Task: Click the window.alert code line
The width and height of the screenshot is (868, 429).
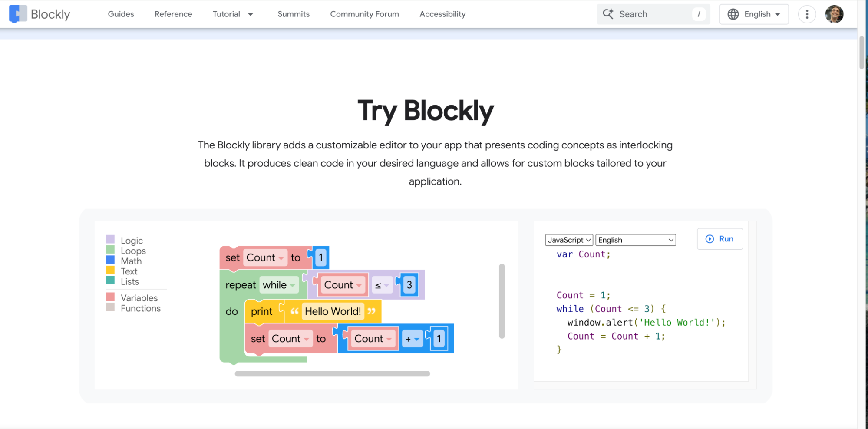Action: pos(646,323)
